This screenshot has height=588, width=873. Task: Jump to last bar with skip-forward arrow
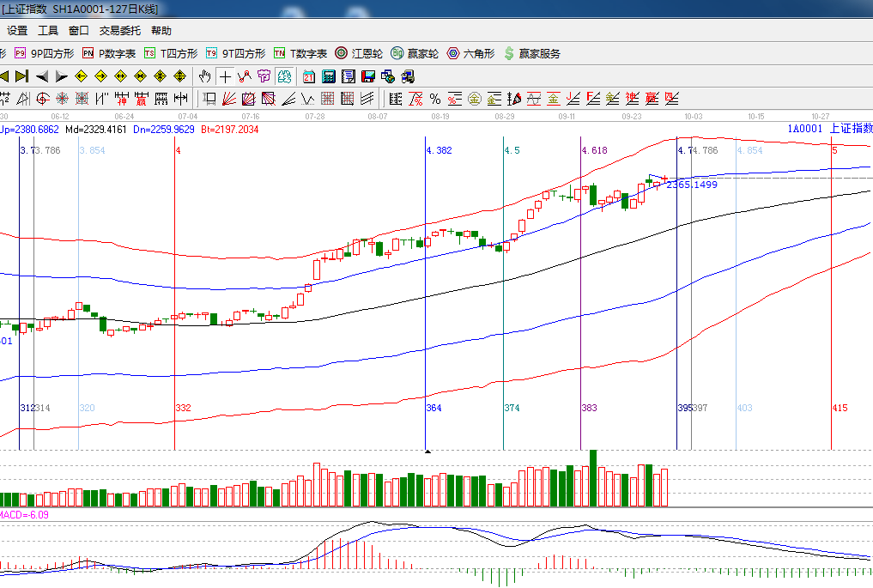click(x=22, y=76)
